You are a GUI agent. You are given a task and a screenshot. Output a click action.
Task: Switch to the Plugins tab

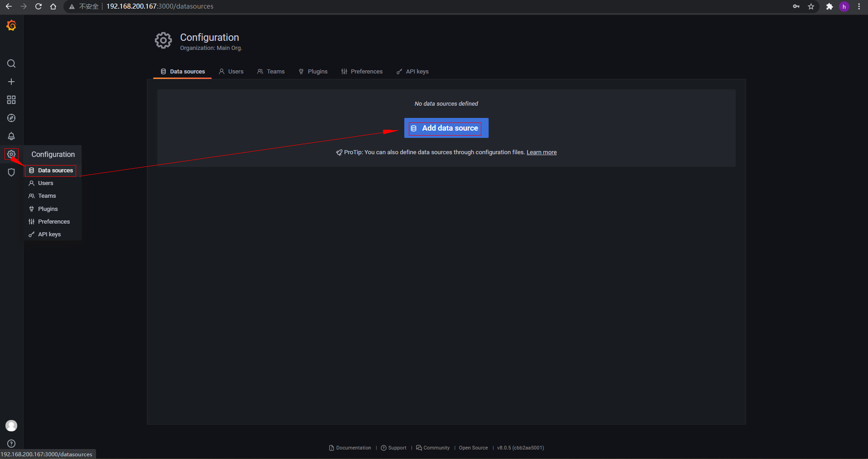point(313,72)
